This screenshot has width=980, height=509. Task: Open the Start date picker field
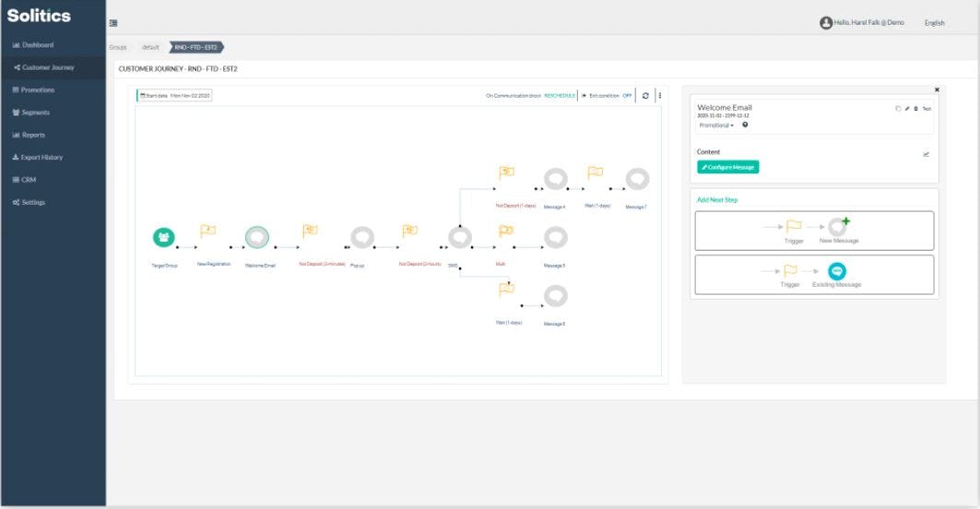(174, 96)
